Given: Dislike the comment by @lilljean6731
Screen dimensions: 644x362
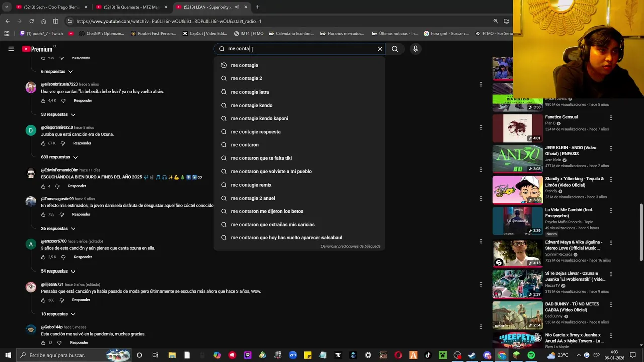Looking at the screenshot, I should [62, 300].
